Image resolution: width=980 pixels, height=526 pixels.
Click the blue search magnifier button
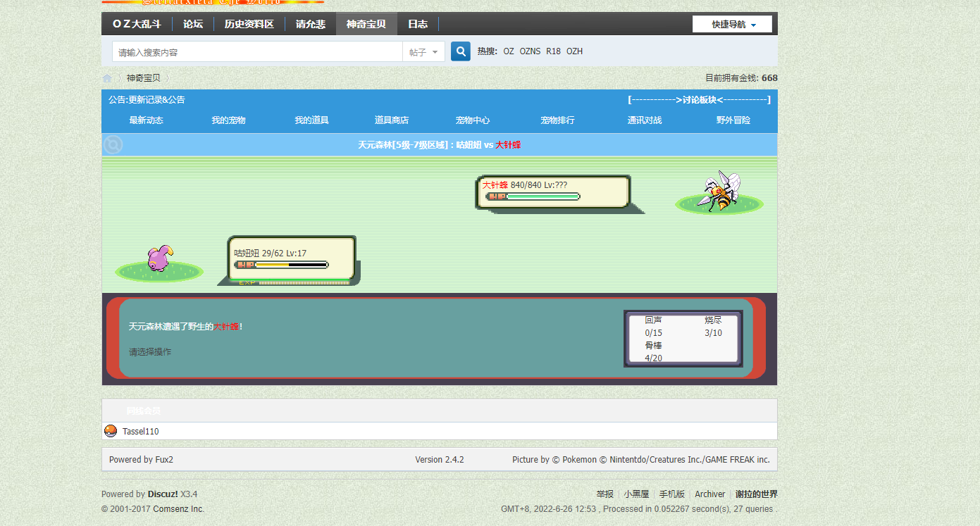[461, 51]
